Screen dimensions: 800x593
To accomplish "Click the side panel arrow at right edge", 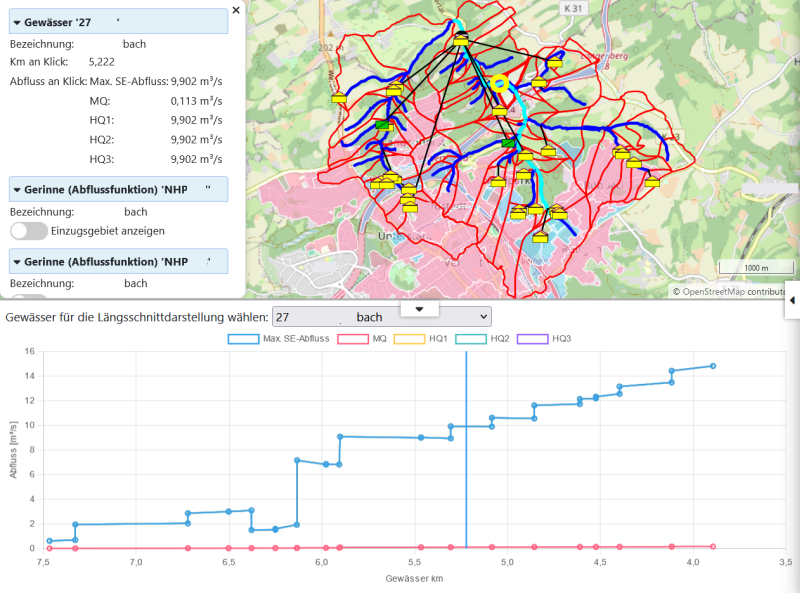I will point(792,300).
